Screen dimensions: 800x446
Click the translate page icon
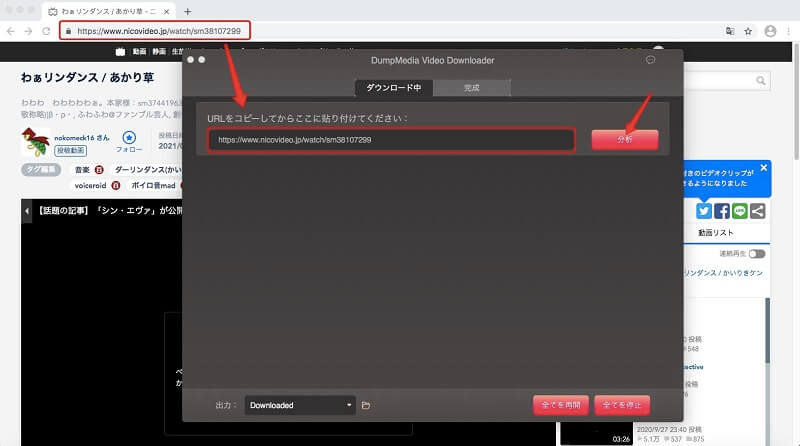pos(730,31)
